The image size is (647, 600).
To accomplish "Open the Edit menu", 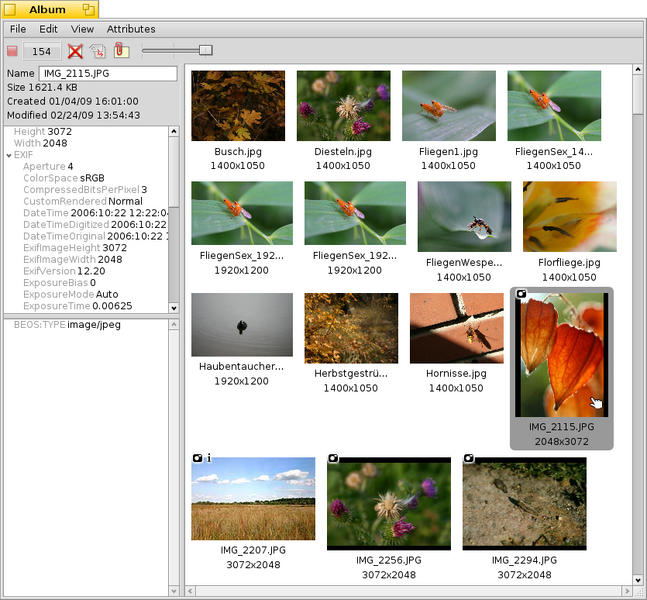I will point(48,29).
